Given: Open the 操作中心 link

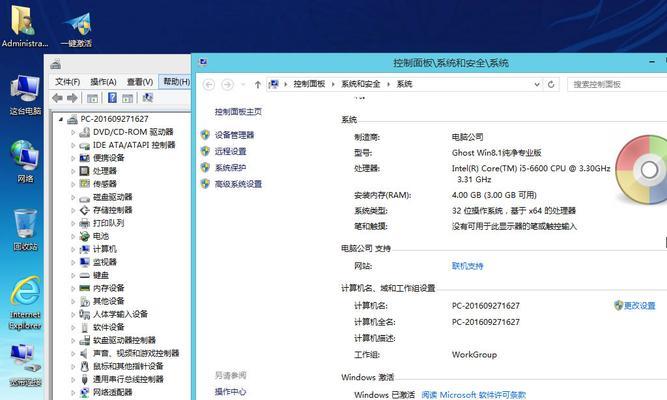Looking at the screenshot, I should click(230, 392).
